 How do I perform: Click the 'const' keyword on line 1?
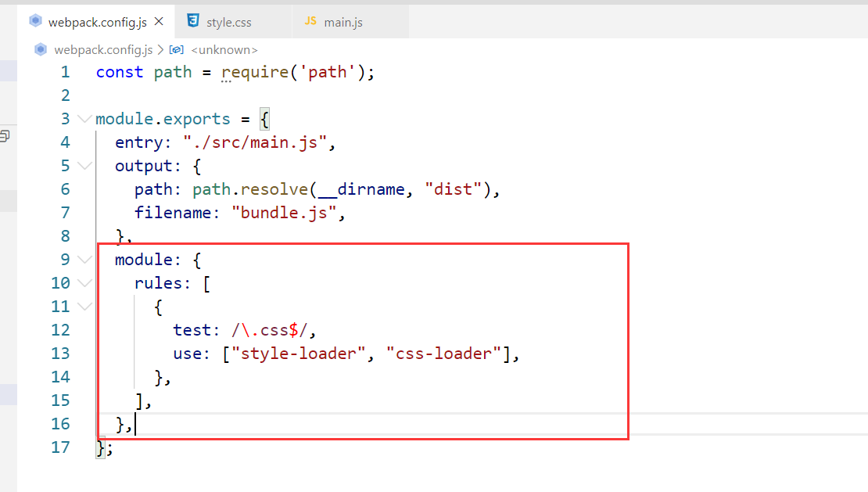click(x=120, y=72)
